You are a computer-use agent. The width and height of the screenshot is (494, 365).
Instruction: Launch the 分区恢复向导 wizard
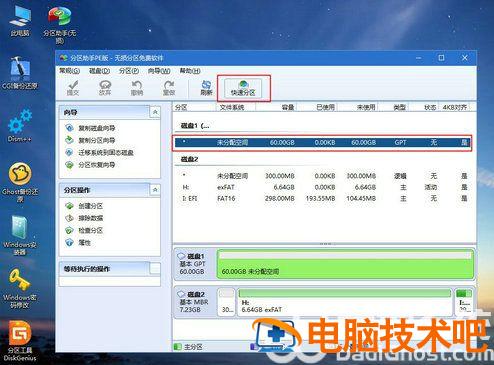point(90,165)
